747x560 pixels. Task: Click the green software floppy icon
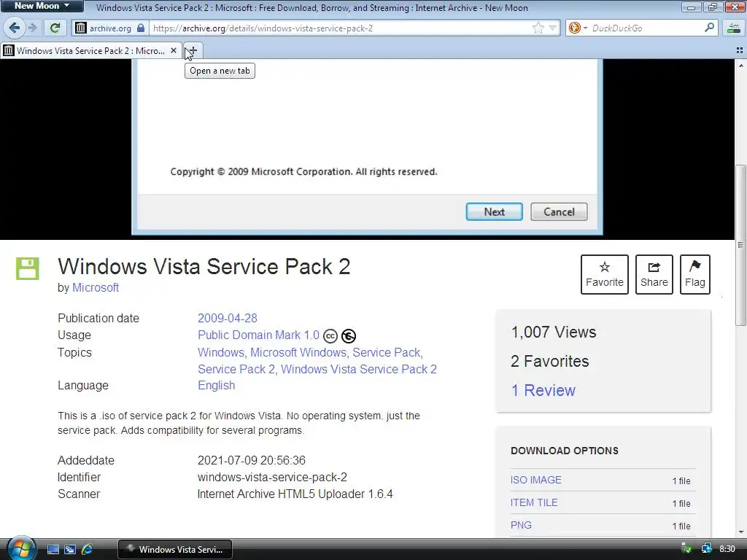(28, 268)
